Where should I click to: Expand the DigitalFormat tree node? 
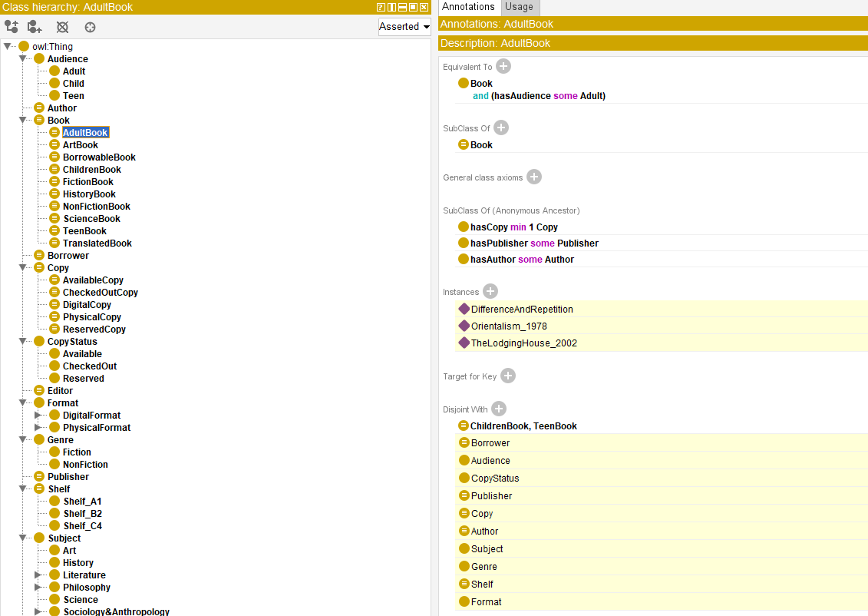coord(38,416)
